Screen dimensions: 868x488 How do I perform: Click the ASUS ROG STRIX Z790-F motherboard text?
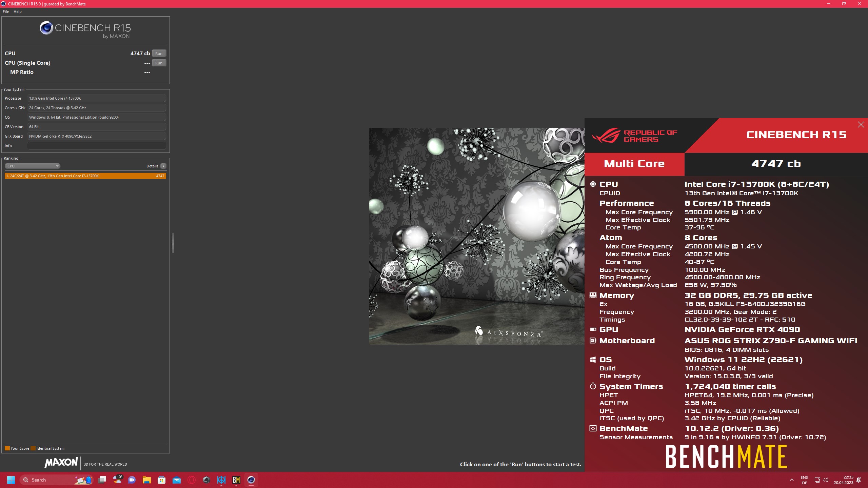click(771, 341)
